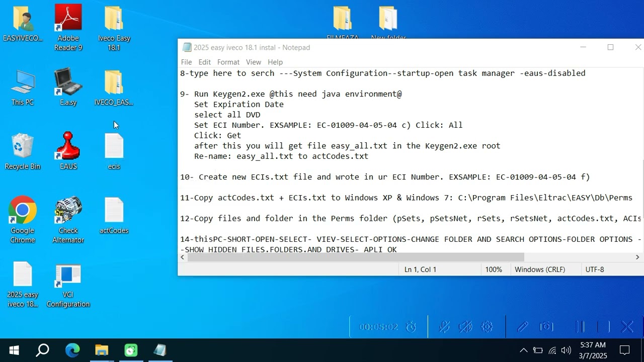Launch Google Chrome from the desktop
644x362 pixels.
23,220
